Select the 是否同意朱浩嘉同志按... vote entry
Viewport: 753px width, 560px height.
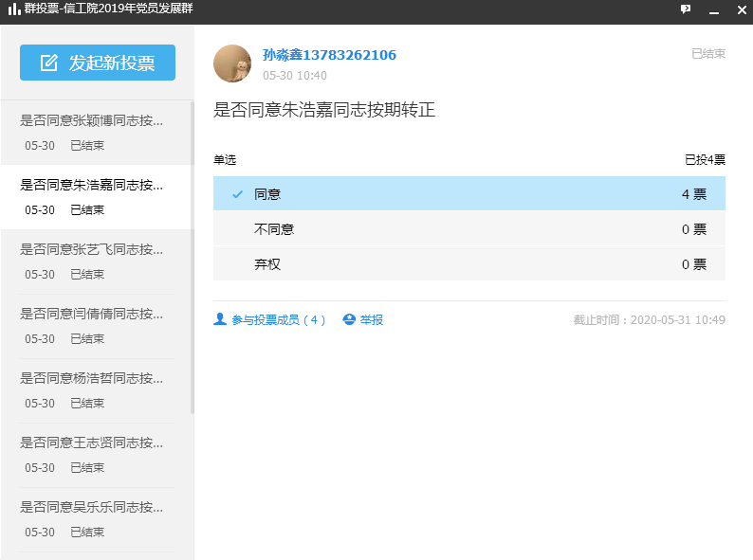97,197
